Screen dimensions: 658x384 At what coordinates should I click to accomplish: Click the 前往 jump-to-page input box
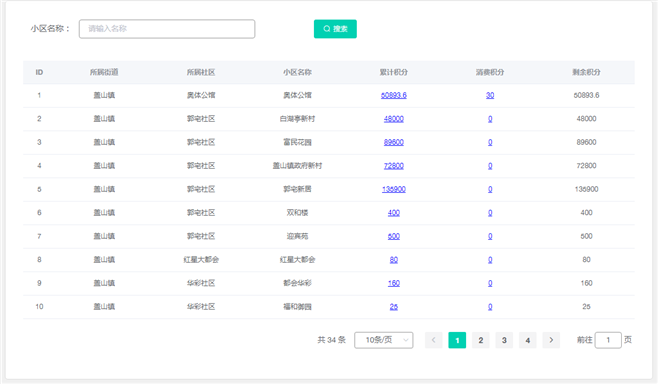[x=608, y=340]
